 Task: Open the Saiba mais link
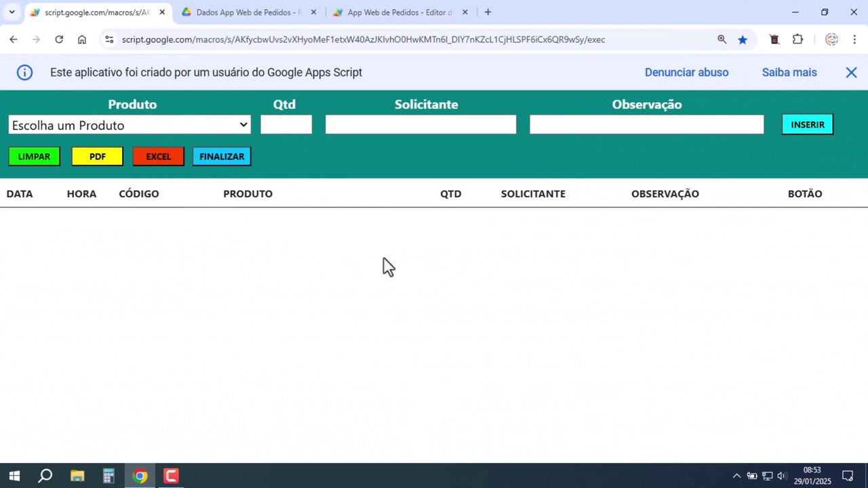789,73
